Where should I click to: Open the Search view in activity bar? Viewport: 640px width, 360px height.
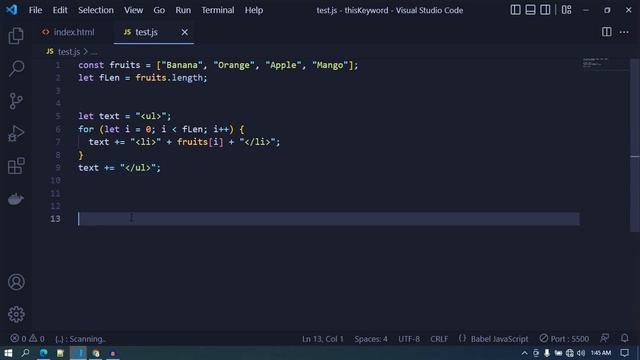coord(16,68)
